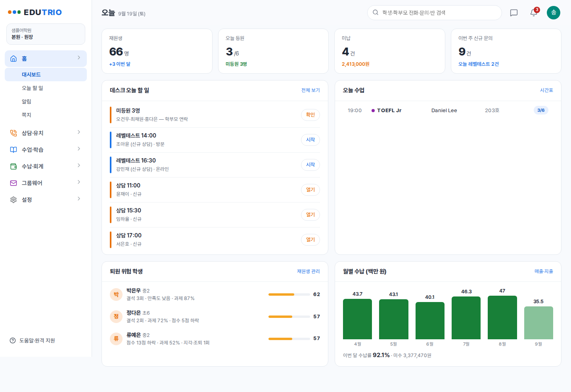Expand the 수업·학습 menu chevron
The image size is (571, 392).
coord(79,149)
